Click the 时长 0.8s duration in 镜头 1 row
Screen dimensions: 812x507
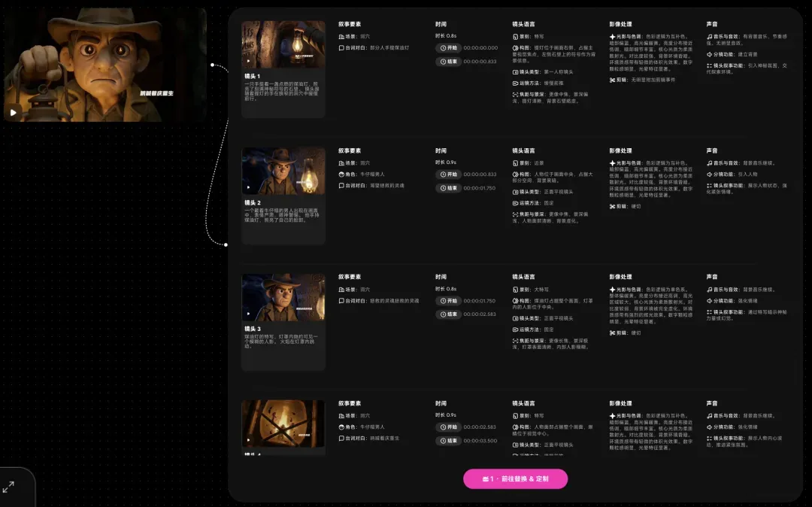click(x=446, y=36)
